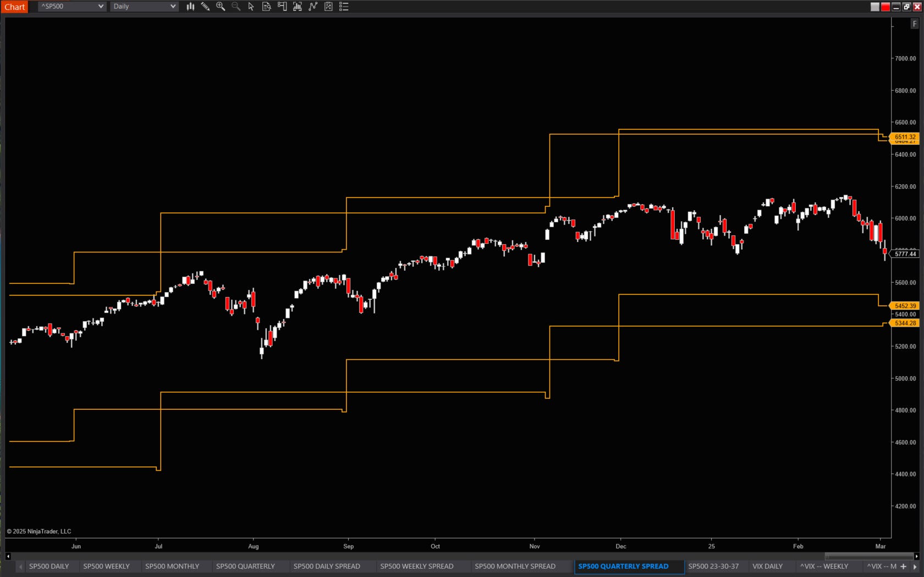924x577 pixels.
Task: Open the Chart Properties checklist icon
Action: [344, 7]
